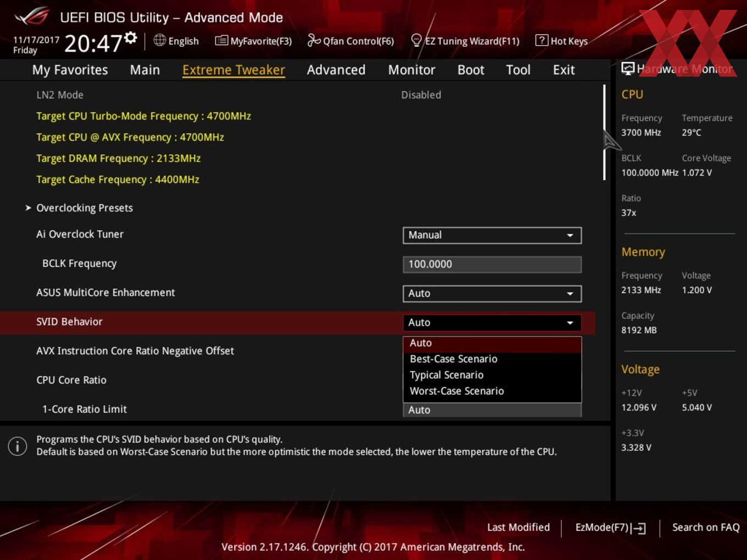Click the info icon in help area
Viewport: 747px width, 560px height.
[x=18, y=446]
